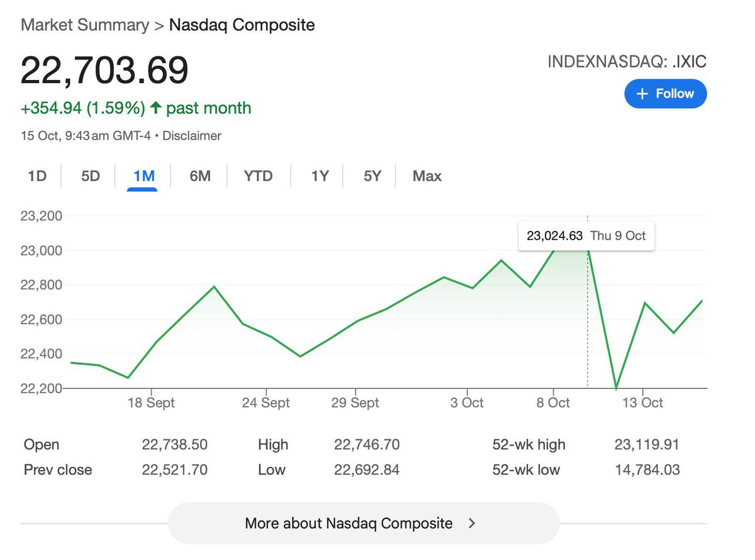Click the 23,200 y-axis label
This screenshot has width=755, height=560.
coord(42,216)
